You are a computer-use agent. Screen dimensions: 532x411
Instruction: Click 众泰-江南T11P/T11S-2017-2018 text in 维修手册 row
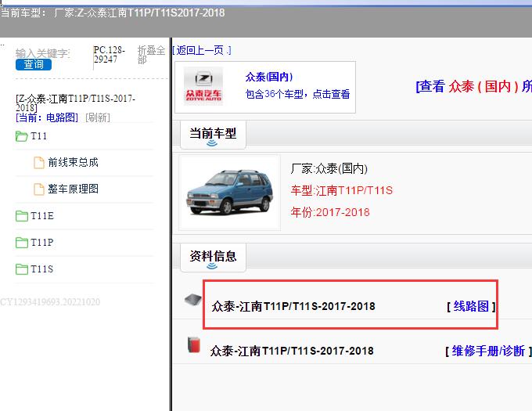pyautogui.click(x=292, y=351)
